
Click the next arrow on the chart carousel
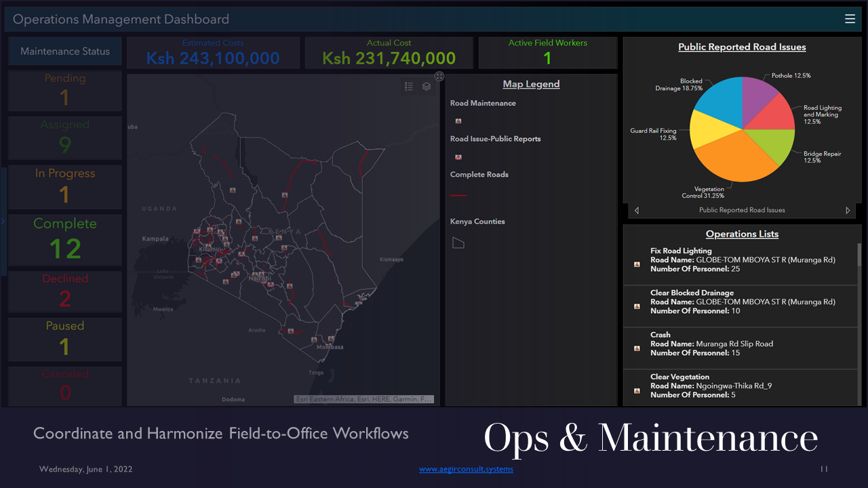848,210
